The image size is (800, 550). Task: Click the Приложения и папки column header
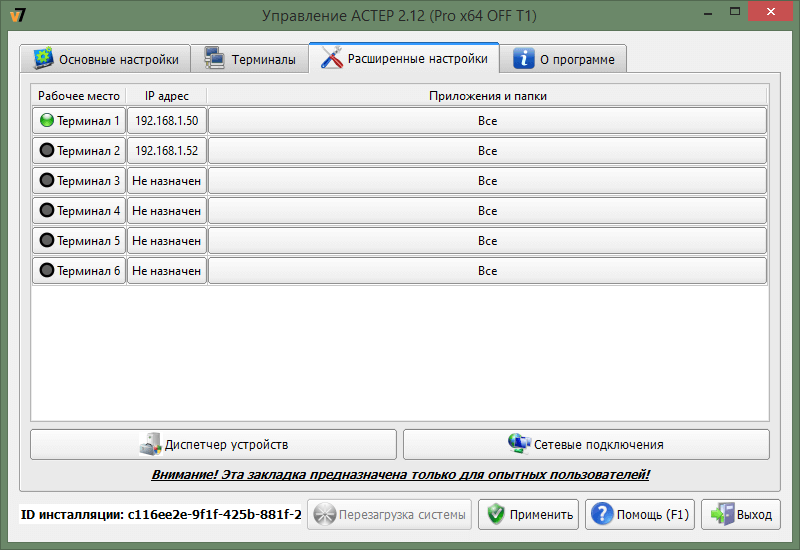pyautogui.click(x=487, y=96)
